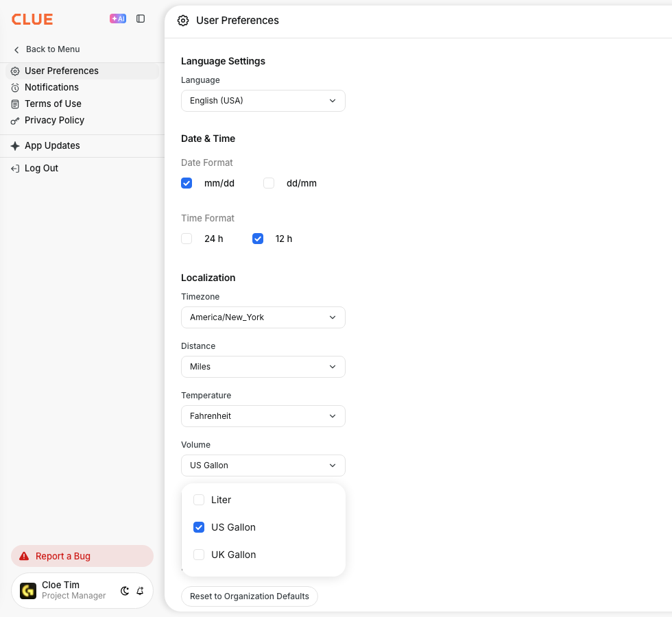The image size is (672, 617).
Task: Click the Time Format label
Action: [x=207, y=218]
